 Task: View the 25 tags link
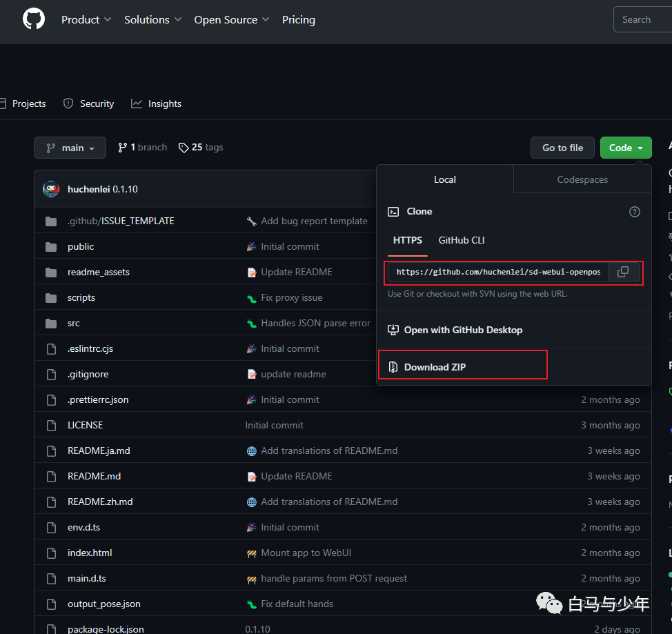coord(201,148)
